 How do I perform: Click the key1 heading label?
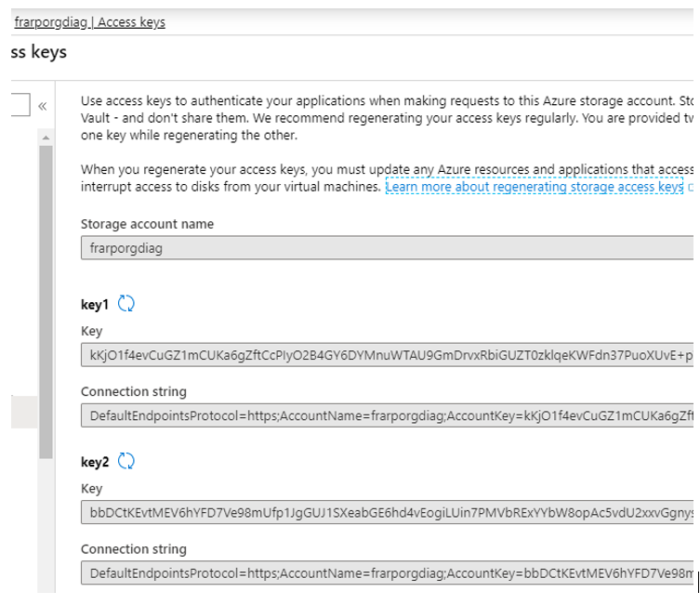click(x=95, y=304)
